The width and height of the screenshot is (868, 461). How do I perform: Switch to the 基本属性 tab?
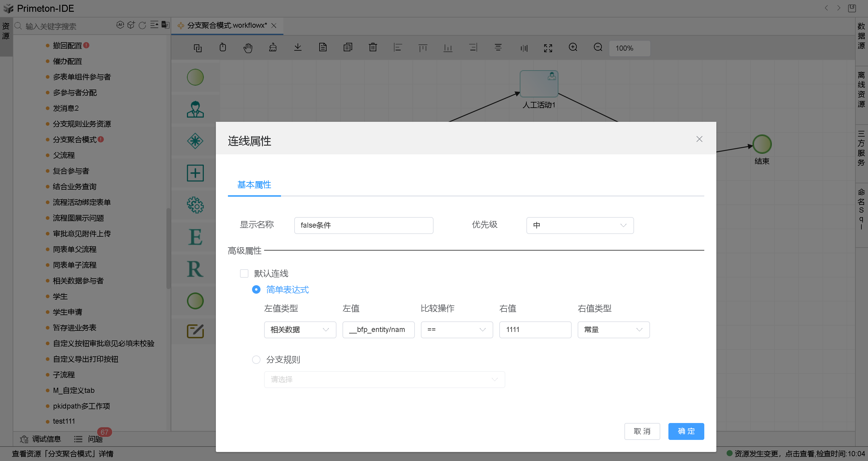click(x=254, y=185)
